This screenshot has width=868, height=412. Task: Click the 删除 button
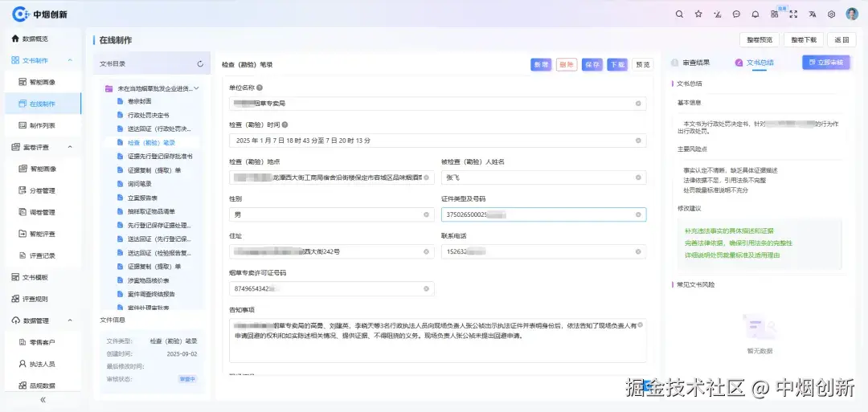coord(567,65)
